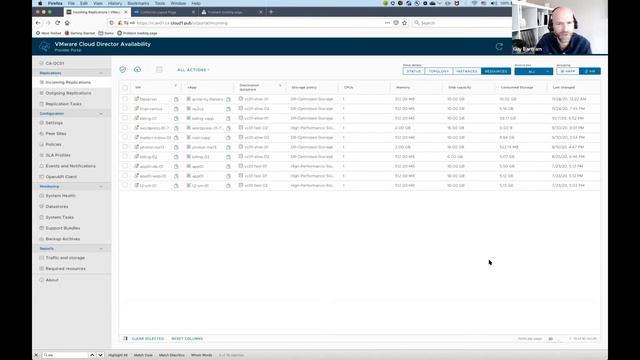Collapse the Replications sidebar section

(101, 73)
